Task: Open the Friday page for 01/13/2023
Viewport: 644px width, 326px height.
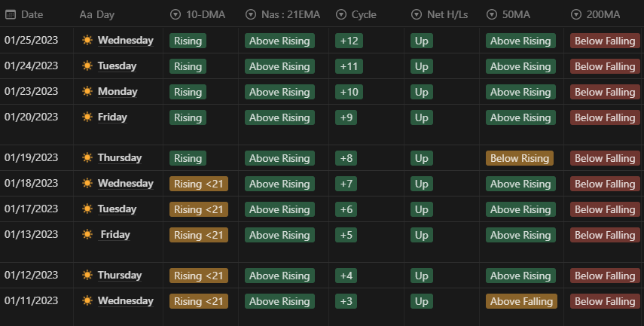Action: 115,234
